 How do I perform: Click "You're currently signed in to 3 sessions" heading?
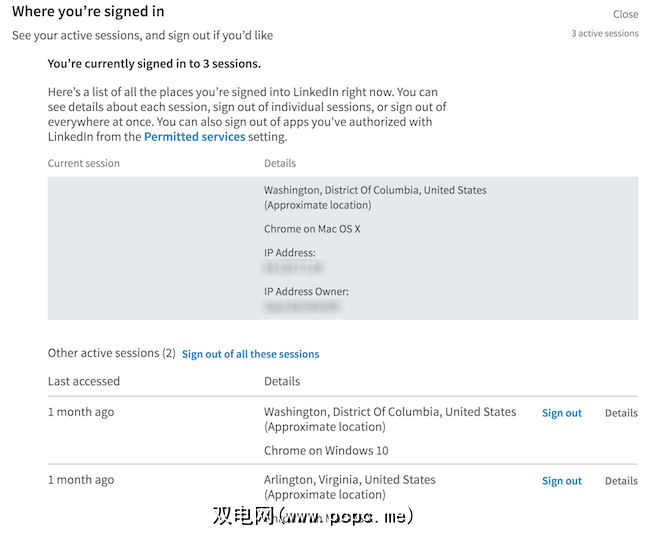(x=154, y=64)
